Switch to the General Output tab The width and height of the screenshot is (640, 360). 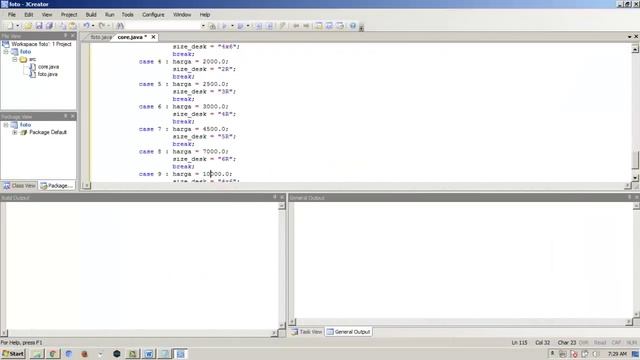point(349,332)
